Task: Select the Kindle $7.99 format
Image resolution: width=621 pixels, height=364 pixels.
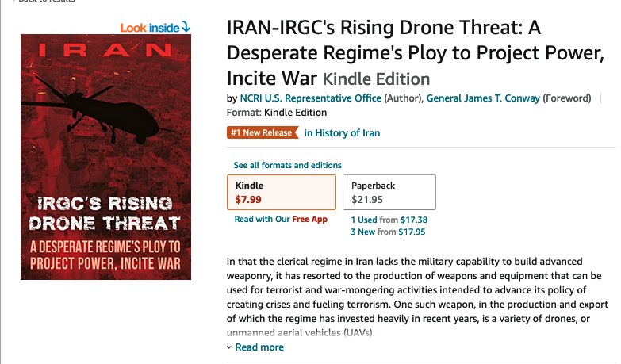Action: (282, 193)
